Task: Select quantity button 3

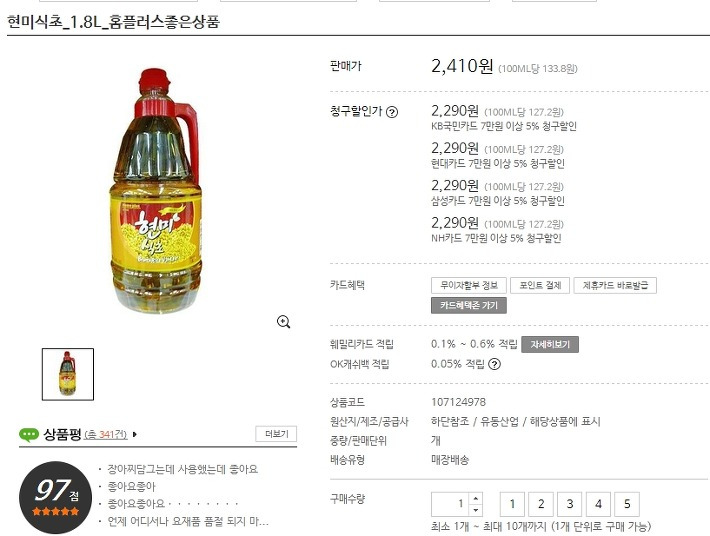Action: [x=570, y=504]
